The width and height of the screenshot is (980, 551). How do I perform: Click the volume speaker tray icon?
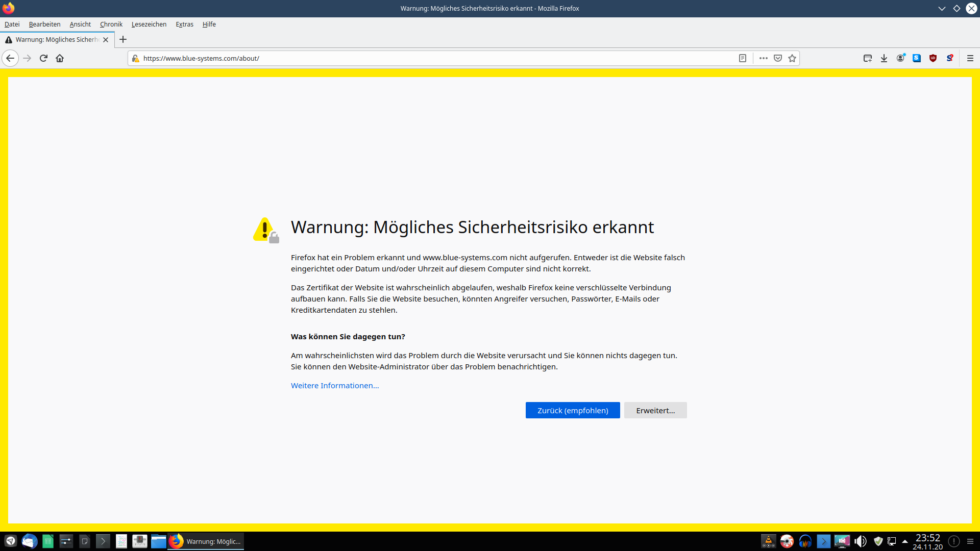861,541
